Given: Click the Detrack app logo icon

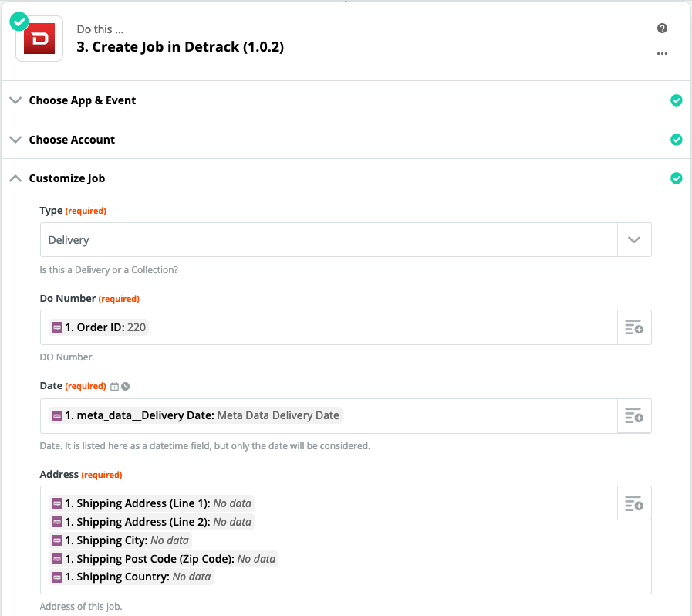Looking at the screenshot, I should [39, 39].
